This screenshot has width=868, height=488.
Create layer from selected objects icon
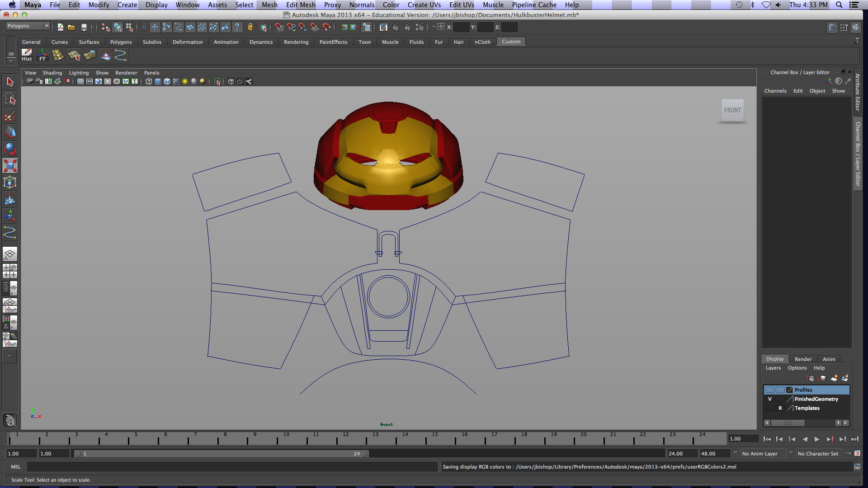[845, 378]
